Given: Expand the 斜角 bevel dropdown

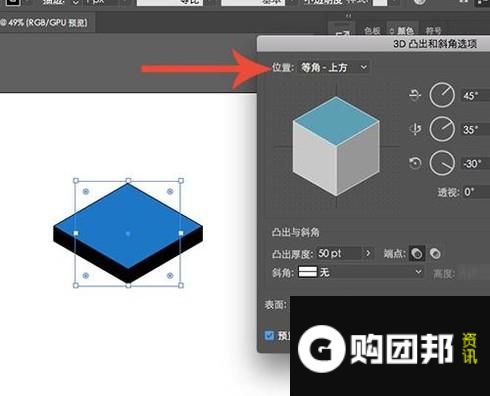Looking at the screenshot, I should click(x=361, y=273).
